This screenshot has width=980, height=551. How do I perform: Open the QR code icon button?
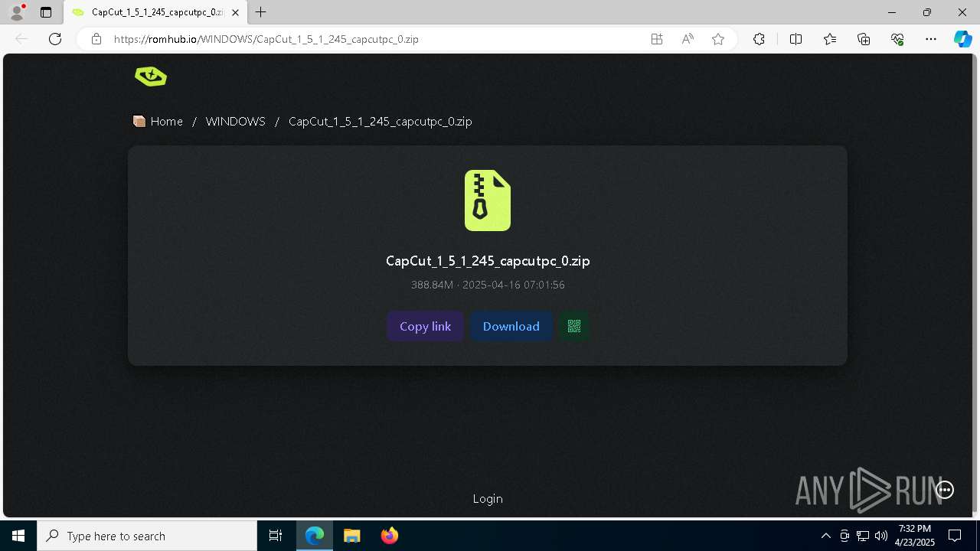coord(574,327)
